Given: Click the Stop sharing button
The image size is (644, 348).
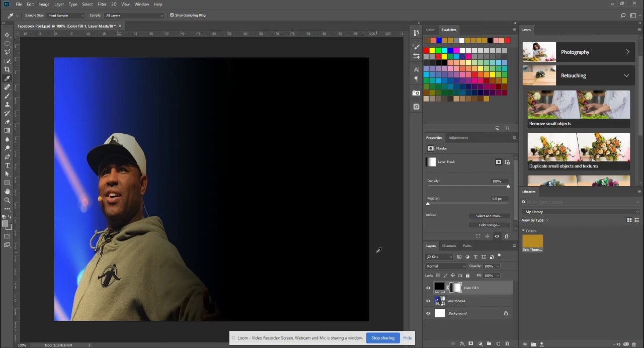Looking at the screenshot, I should point(382,338).
